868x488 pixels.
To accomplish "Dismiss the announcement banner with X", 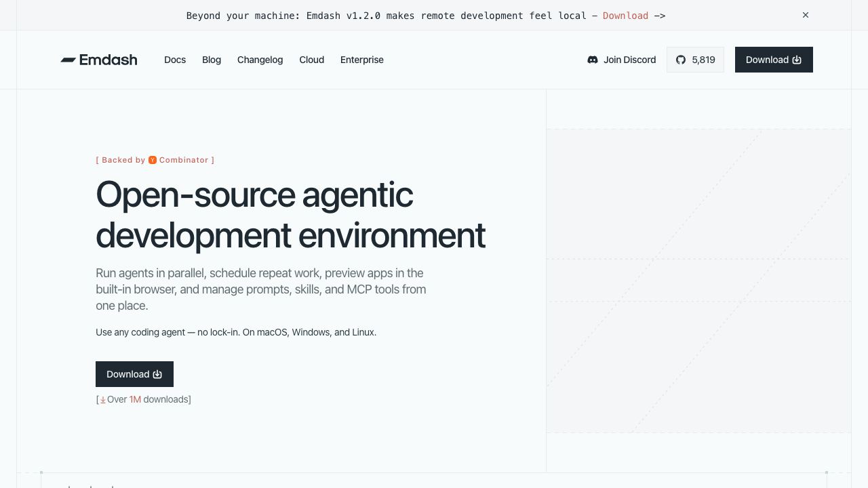I will (806, 15).
